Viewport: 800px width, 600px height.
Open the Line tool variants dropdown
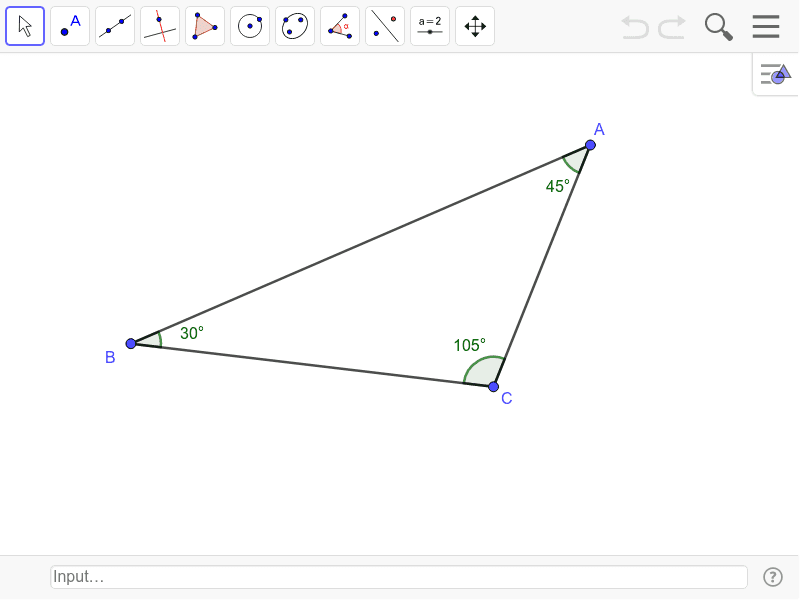tap(128, 39)
